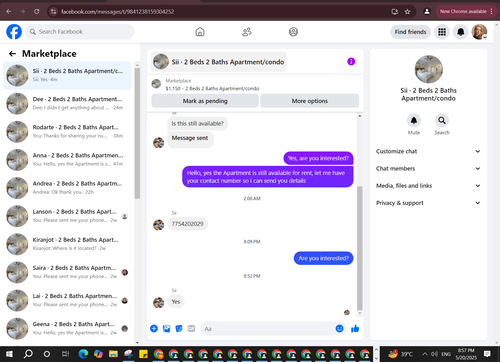Click New Chrome available update button
This screenshot has height=362, width=500.
click(465, 12)
